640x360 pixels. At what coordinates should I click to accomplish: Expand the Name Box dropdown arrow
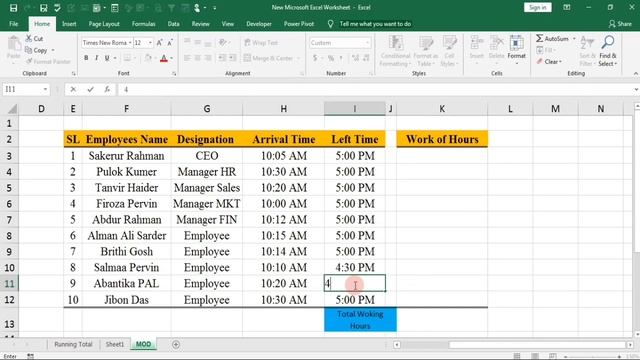45,89
